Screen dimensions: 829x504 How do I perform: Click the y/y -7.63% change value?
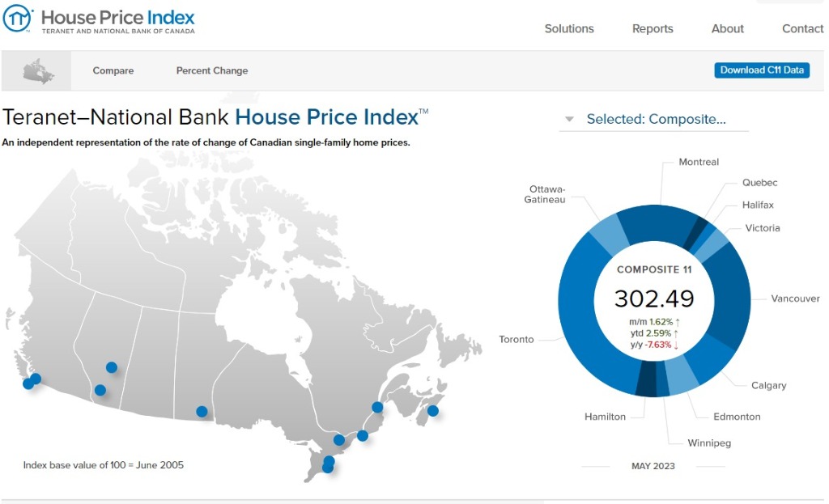[654, 345]
